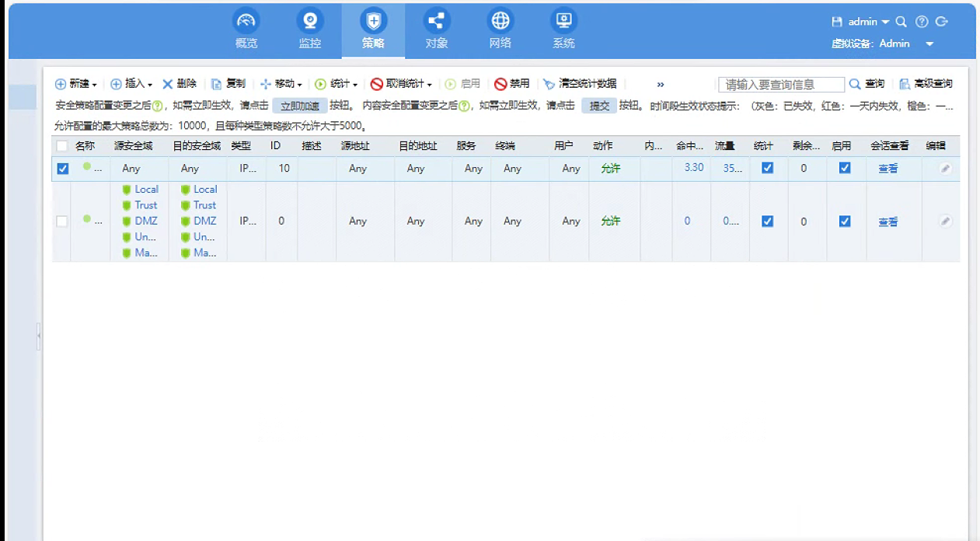Expand the 虚拟设备 Admin dropdown
Image resolution: width=980 pixels, height=541 pixels.
click(929, 44)
